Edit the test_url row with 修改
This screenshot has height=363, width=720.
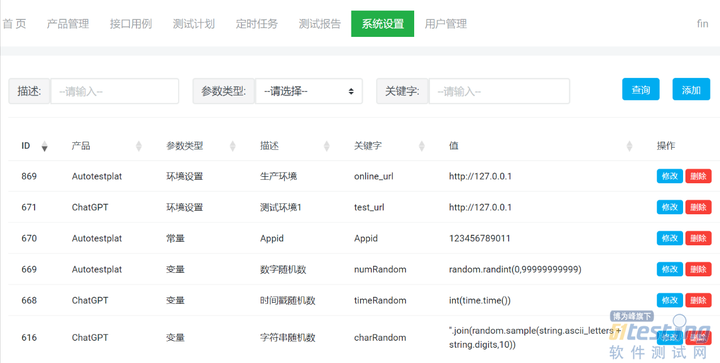click(x=670, y=207)
